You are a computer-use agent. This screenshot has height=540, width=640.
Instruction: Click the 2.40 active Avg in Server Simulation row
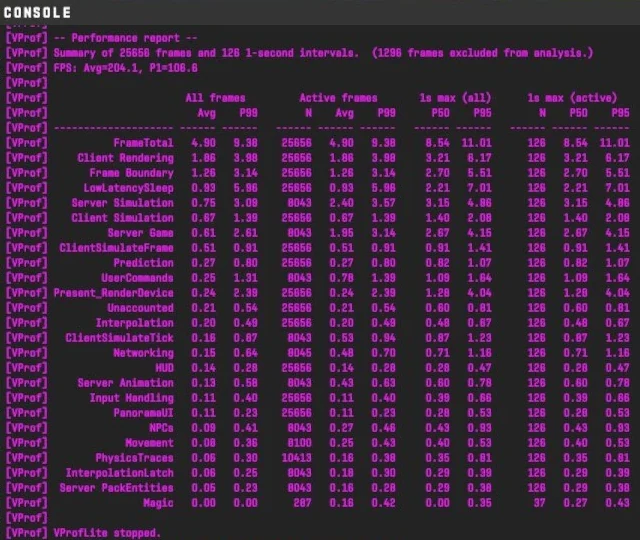341,203
